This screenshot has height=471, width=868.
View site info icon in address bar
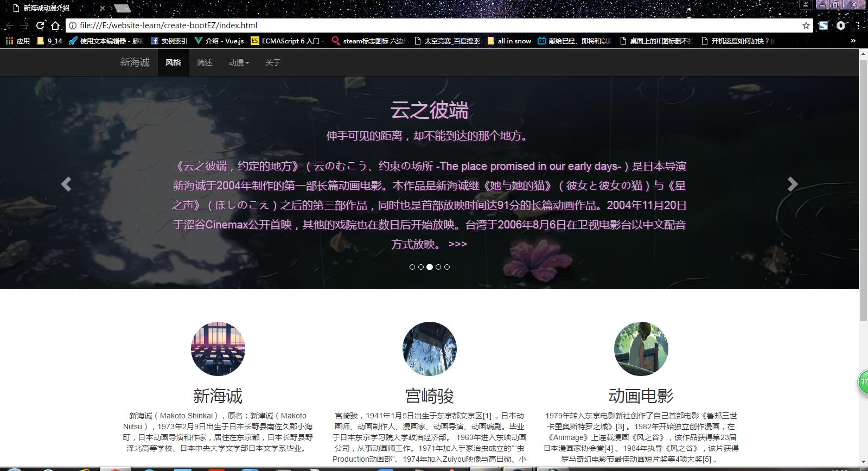tap(73, 26)
